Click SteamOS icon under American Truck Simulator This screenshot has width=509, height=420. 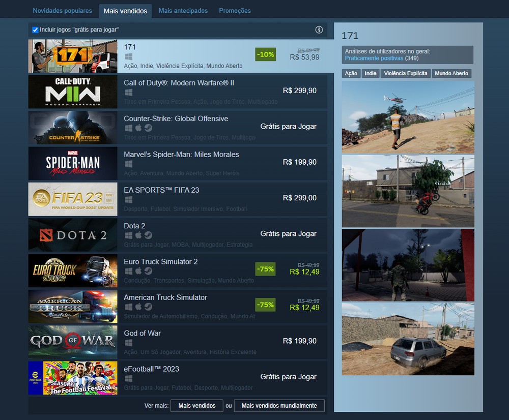pyautogui.click(x=148, y=307)
